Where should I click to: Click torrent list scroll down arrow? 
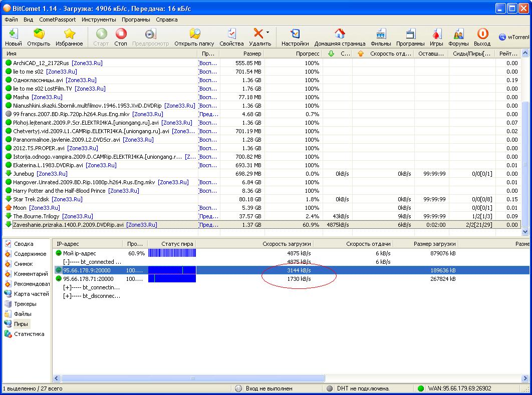pyautogui.click(x=525, y=232)
